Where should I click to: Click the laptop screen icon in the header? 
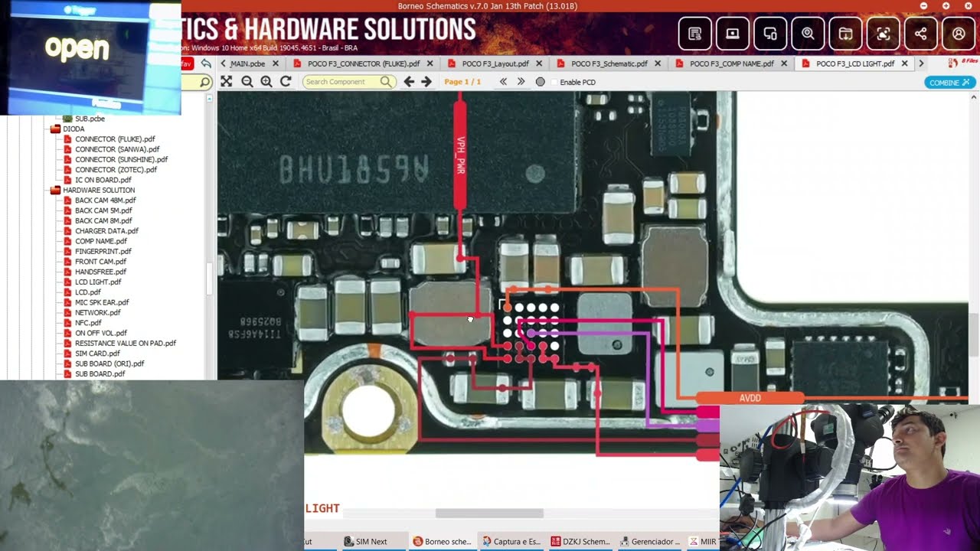point(733,34)
